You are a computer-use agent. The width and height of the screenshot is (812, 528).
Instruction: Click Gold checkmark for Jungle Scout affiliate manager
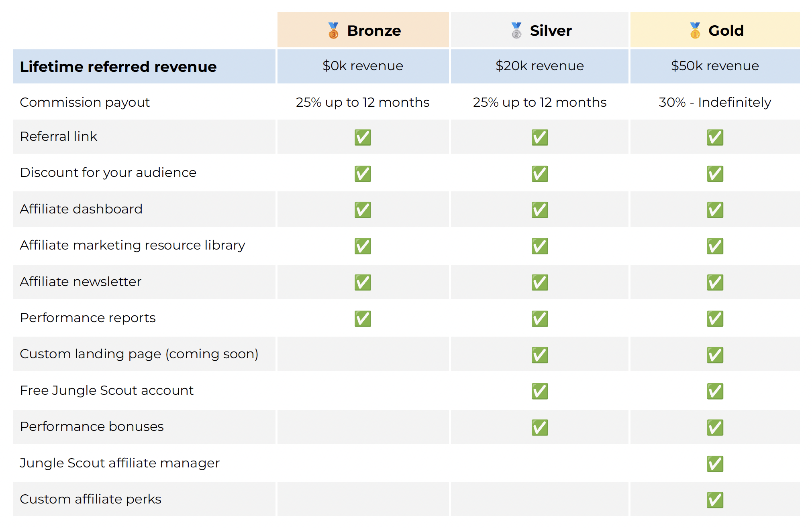coord(715,464)
